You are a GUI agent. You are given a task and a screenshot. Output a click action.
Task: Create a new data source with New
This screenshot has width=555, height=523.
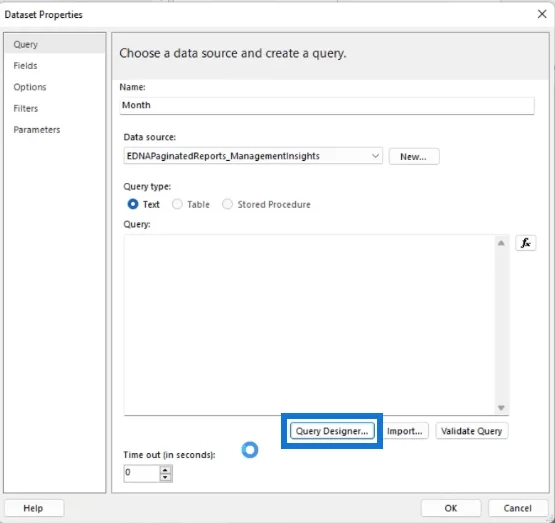point(413,156)
